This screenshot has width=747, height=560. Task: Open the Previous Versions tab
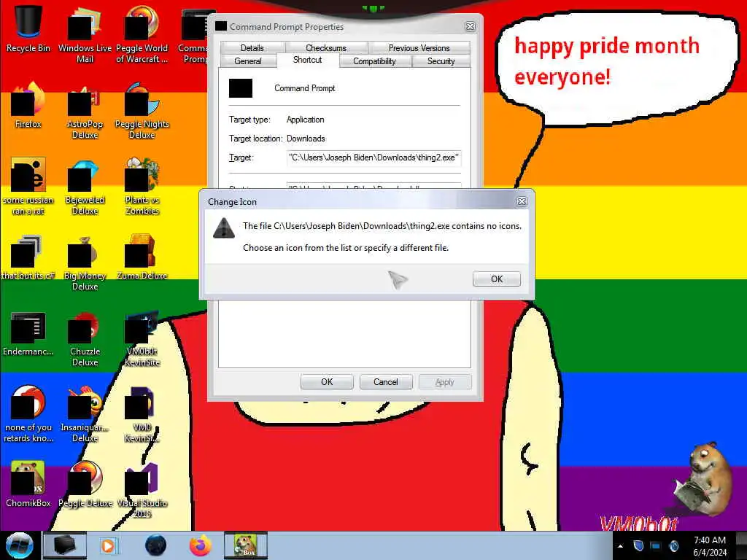point(419,47)
